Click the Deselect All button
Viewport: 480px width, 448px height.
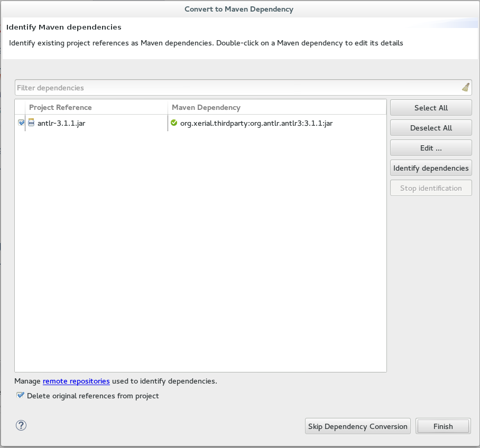pyautogui.click(x=431, y=128)
